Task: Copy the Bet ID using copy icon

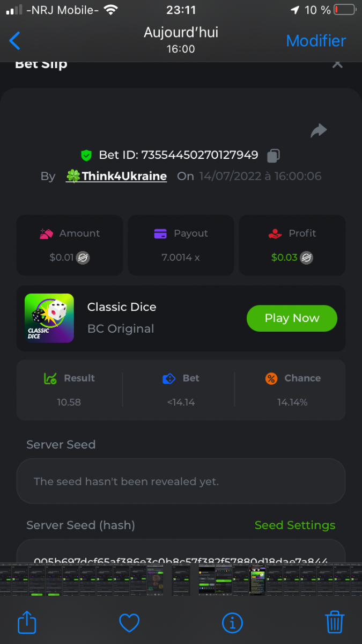Action: pyautogui.click(x=274, y=156)
